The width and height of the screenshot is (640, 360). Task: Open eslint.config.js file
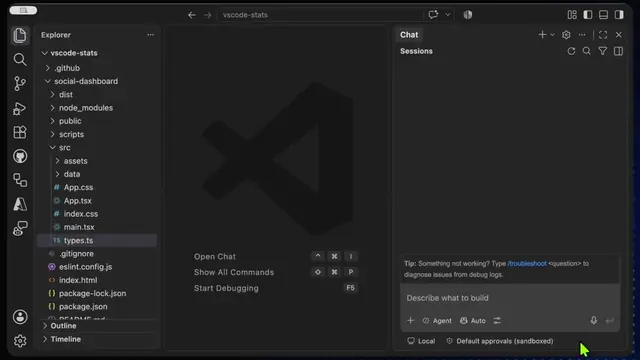click(x=80, y=267)
